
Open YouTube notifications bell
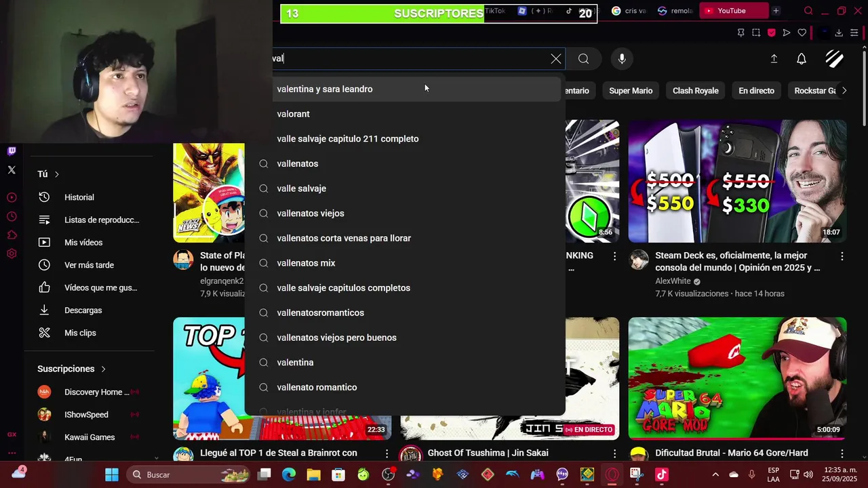pyautogui.click(x=802, y=59)
